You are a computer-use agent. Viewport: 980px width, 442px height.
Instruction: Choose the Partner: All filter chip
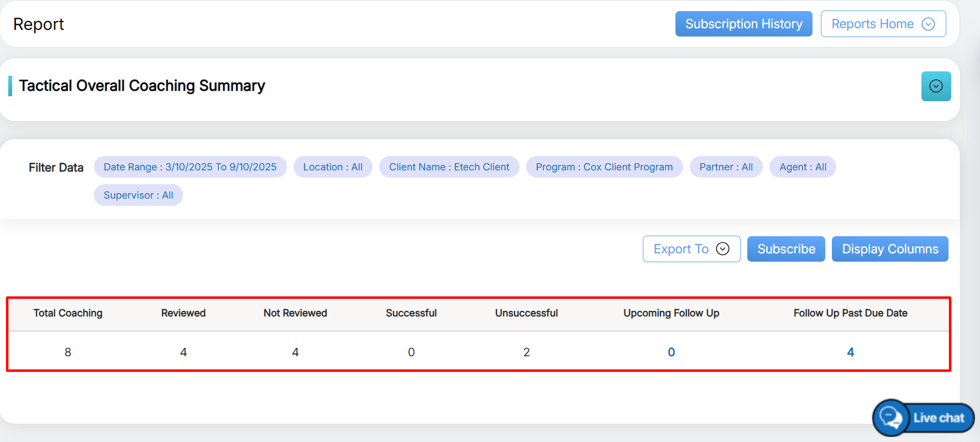pos(726,167)
